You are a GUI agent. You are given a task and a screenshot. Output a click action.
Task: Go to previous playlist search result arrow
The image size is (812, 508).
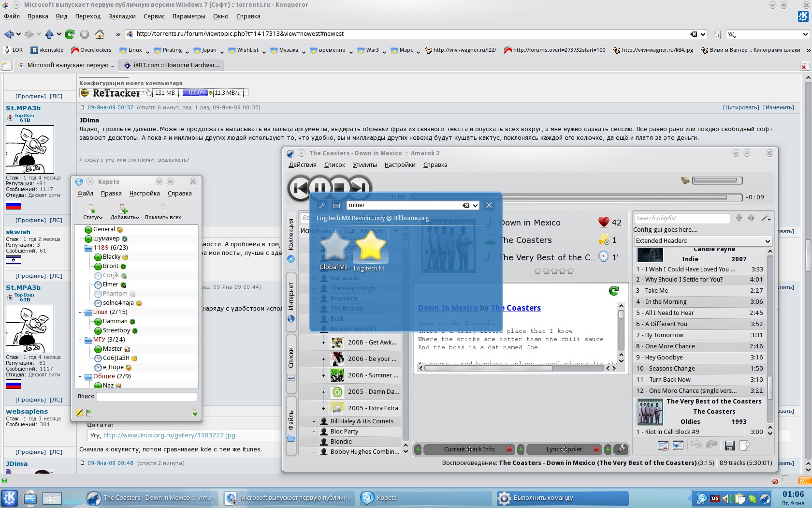(751, 218)
